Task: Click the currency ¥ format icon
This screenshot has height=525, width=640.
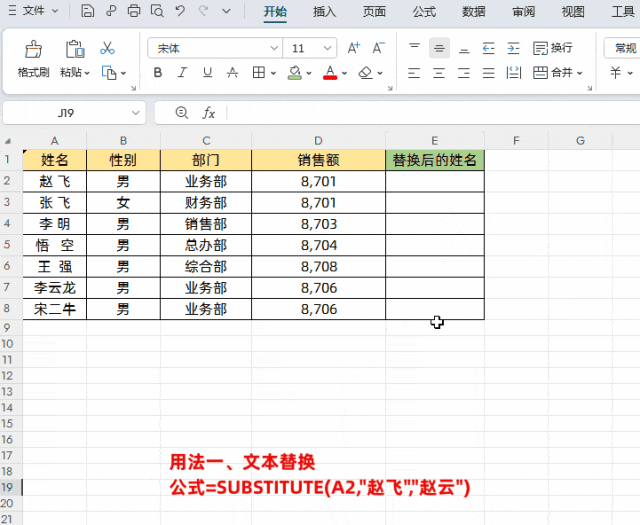Action: (616, 73)
